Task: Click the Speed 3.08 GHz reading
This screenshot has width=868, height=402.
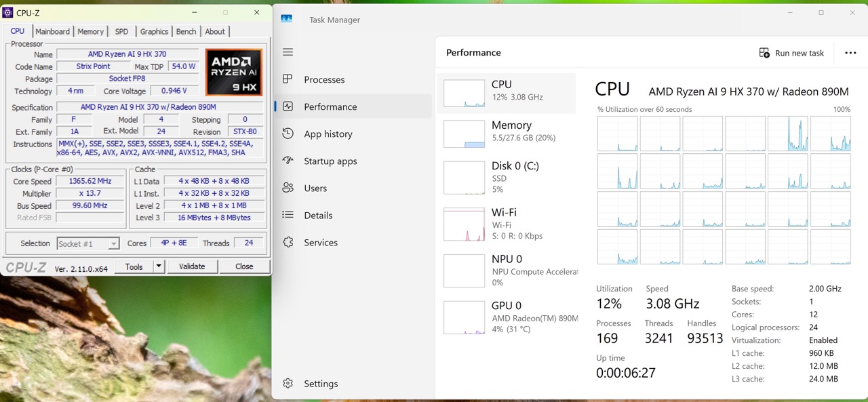Action: coord(673,304)
